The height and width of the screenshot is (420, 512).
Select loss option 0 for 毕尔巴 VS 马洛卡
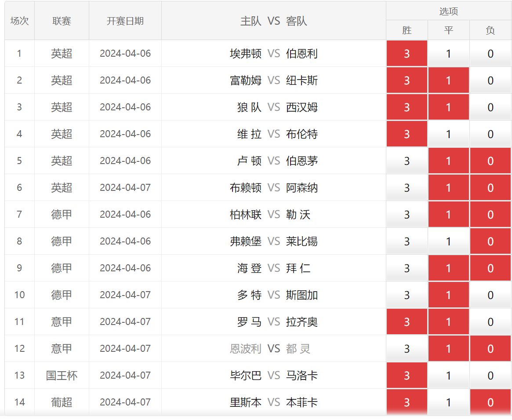coord(490,375)
